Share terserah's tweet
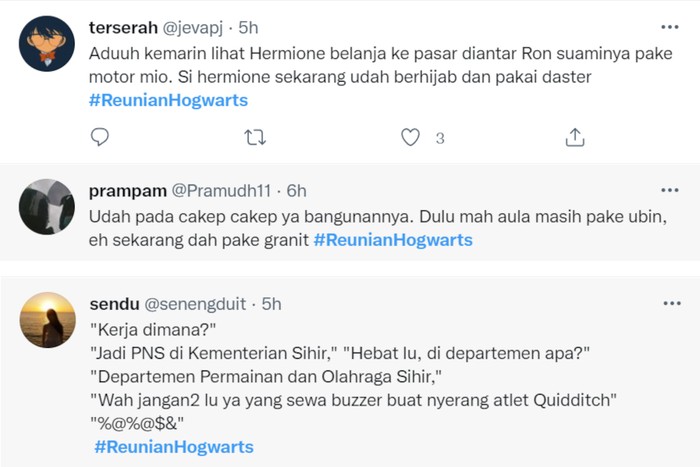 coord(575,137)
